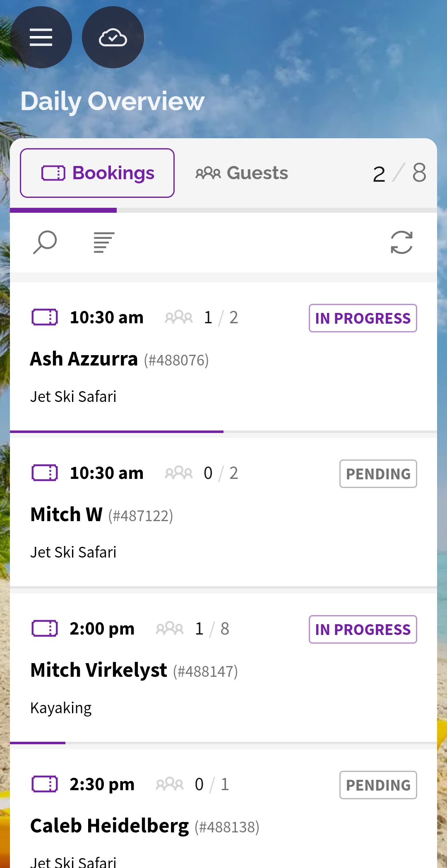Open booking search magnifier
The width and height of the screenshot is (447, 868).
coord(45,242)
